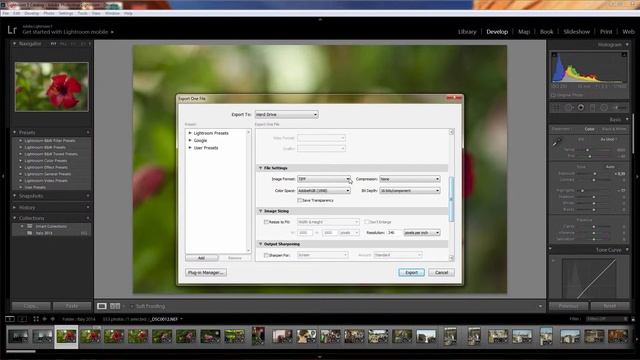The width and height of the screenshot is (640, 360).
Task: Select Black & White treatment in Basic panel
Action: (x=614, y=129)
